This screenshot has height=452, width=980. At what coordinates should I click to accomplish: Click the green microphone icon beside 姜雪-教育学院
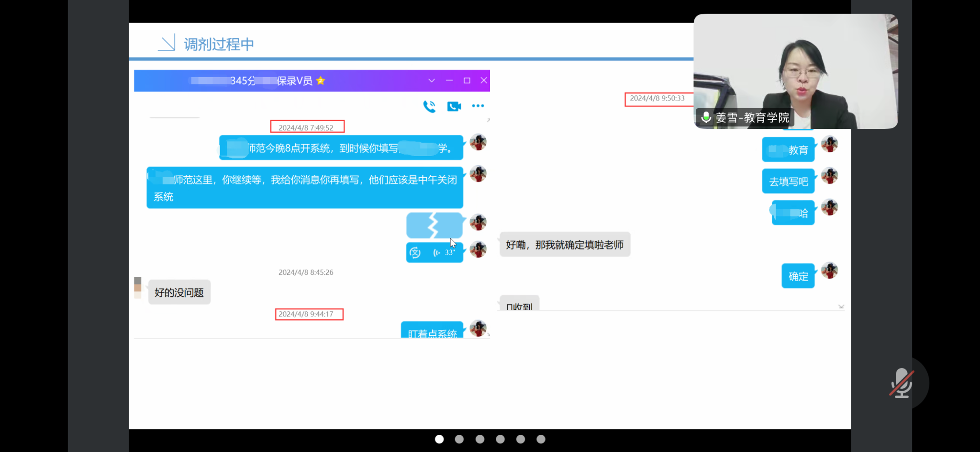706,117
